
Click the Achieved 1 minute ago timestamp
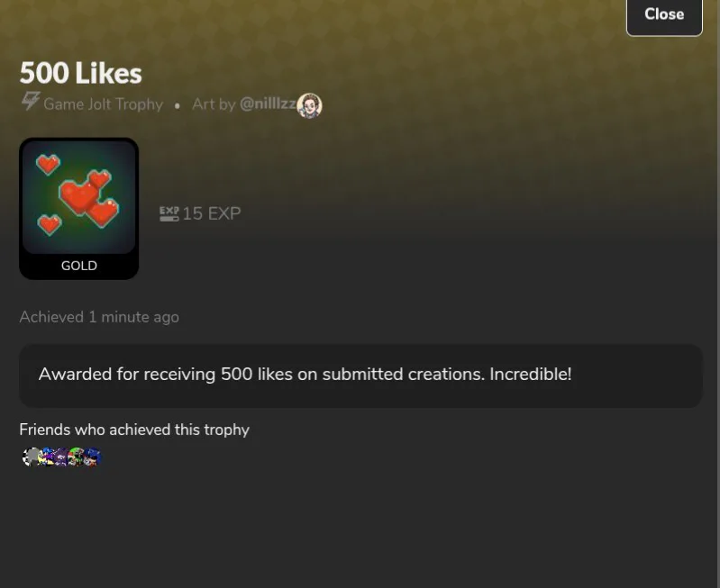pyautogui.click(x=99, y=317)
